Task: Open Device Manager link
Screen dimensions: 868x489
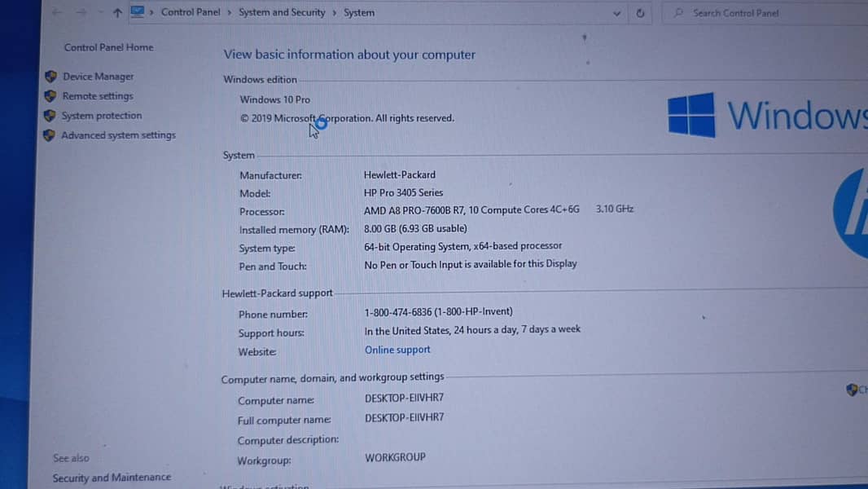Action: point(98,77)
